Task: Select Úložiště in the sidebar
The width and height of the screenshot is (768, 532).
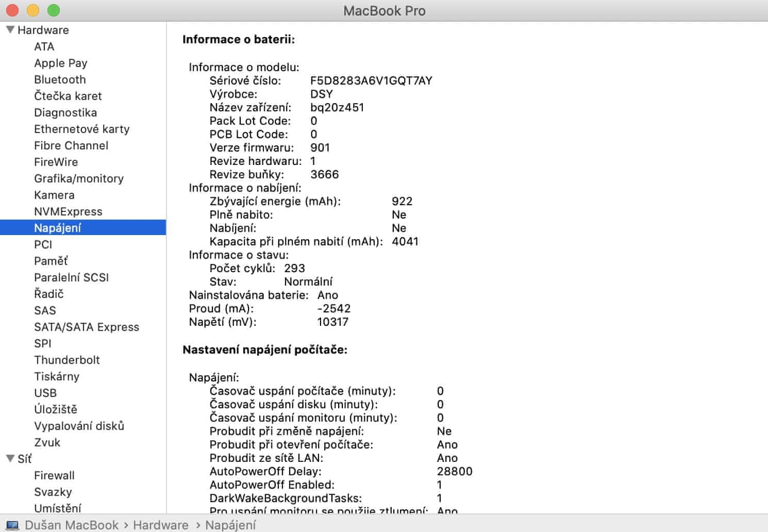Action: (x=56, y=409)
